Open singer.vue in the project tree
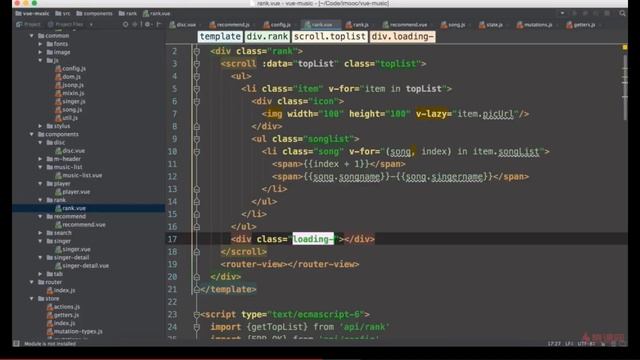Viewport: 640px width, 360px height. point(73,249)
